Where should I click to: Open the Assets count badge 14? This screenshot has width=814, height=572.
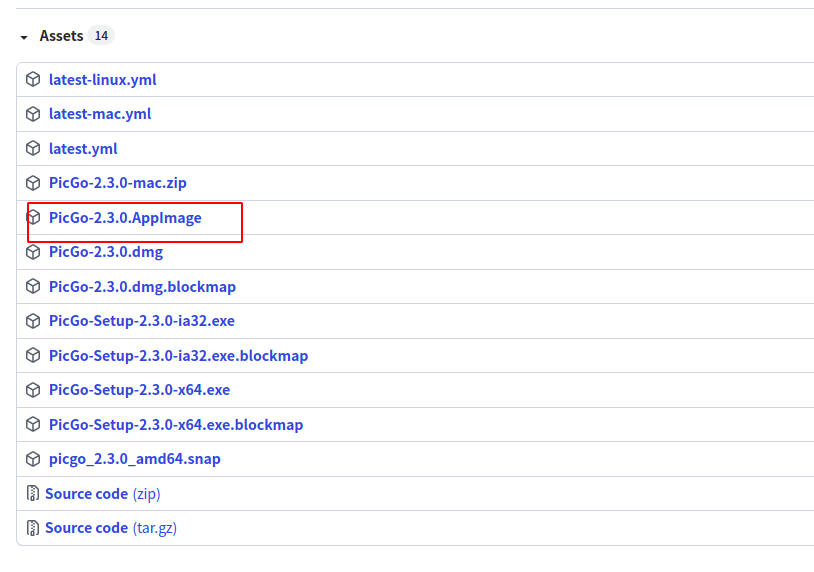(x=101, y=36)
